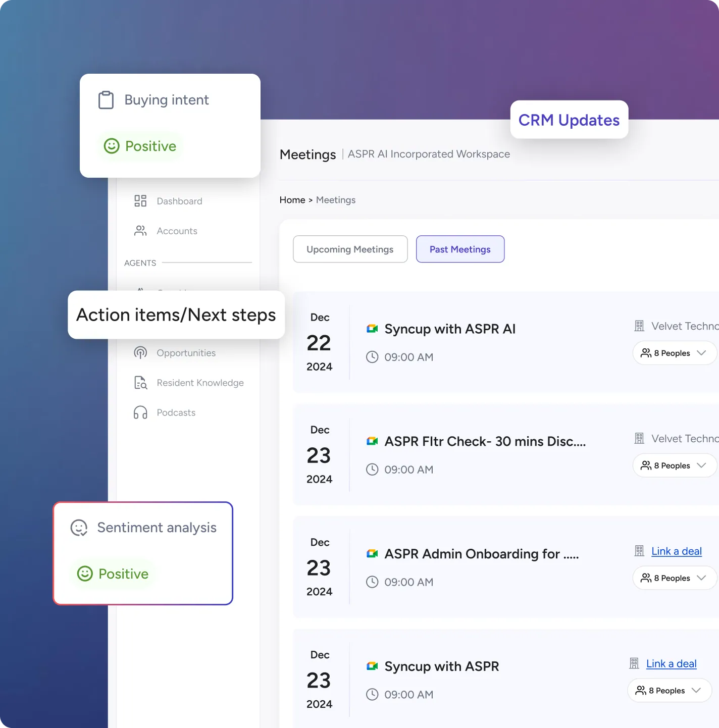
Task: Click the 09:00 AM time under ASPR Admin Onboarding
Action: pos(409,582)
